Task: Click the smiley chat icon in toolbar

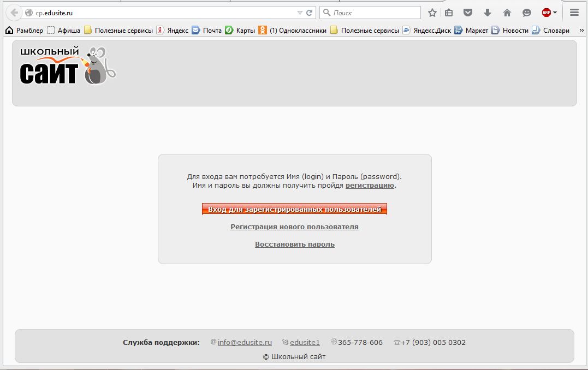Action: (527, 13)
